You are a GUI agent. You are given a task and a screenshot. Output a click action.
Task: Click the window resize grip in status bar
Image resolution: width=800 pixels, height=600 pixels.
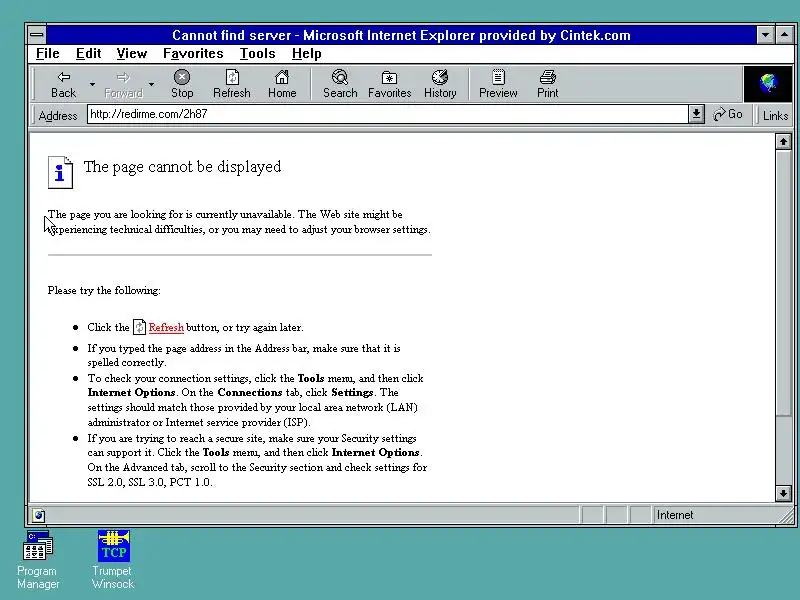(x=787, y=516)
